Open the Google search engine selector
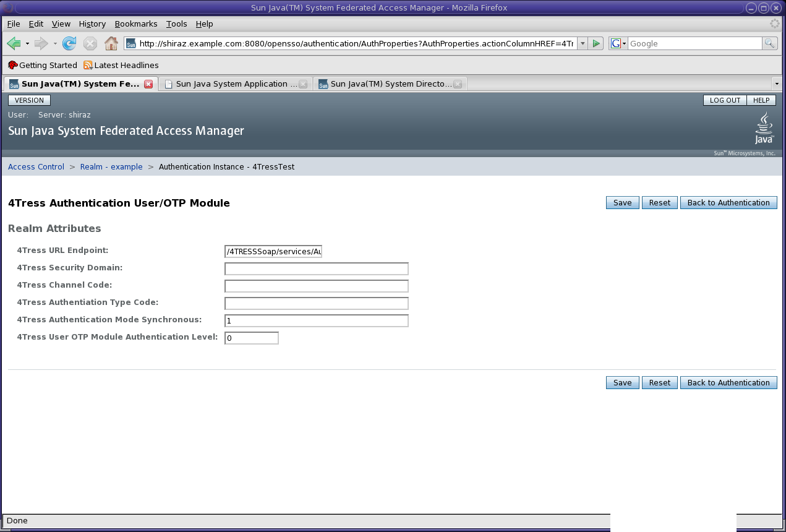786x532 pixels. tap(618, 43)
